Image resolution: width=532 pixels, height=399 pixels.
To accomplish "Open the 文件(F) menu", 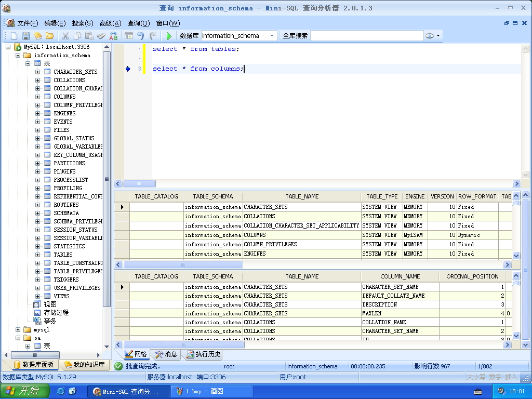I will 28,23.
